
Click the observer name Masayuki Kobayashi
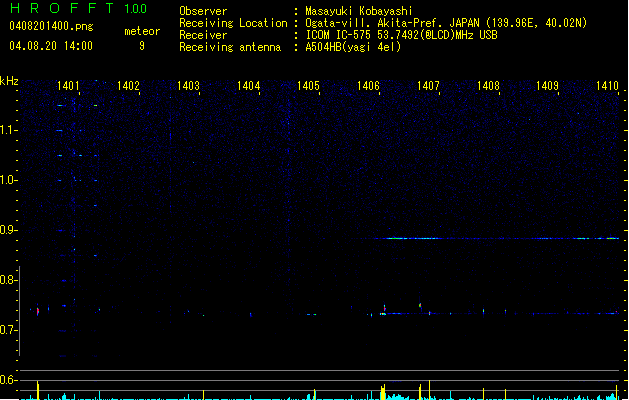click(x=359, y=11)
